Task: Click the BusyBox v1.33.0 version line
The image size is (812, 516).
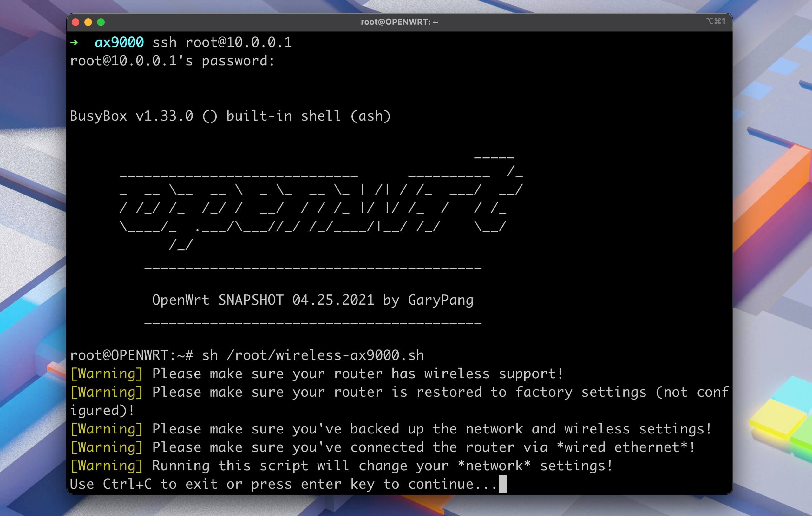Action: click(230, 116)
